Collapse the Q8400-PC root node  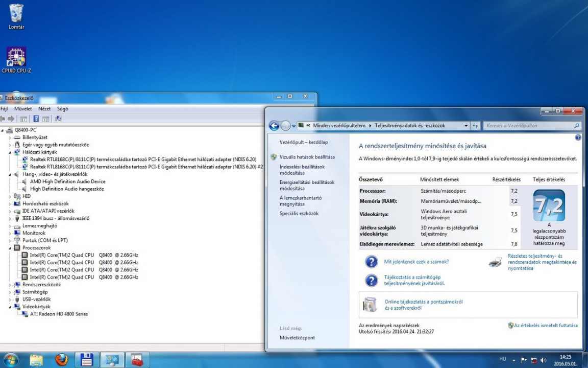pyautogui.click(x=3, y=130)
